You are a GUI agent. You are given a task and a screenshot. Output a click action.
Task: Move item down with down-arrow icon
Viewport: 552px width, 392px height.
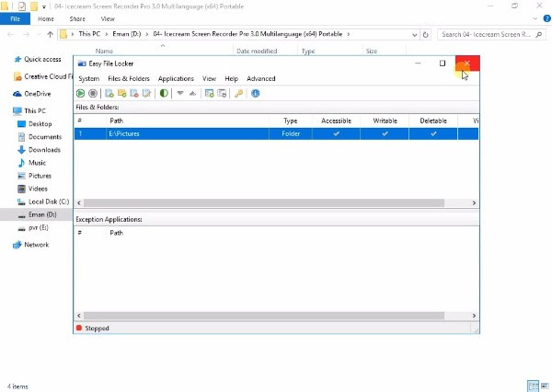coord(180,93)
